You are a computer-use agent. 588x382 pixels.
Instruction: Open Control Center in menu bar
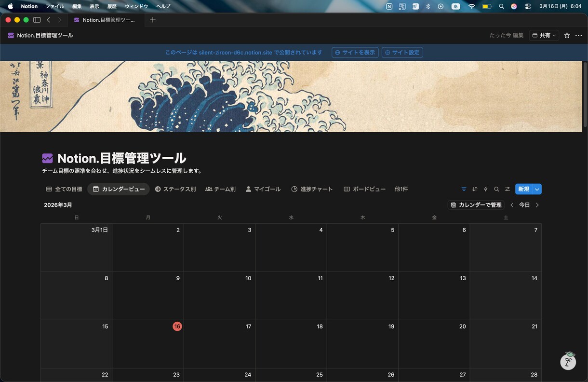coord(528,6)
